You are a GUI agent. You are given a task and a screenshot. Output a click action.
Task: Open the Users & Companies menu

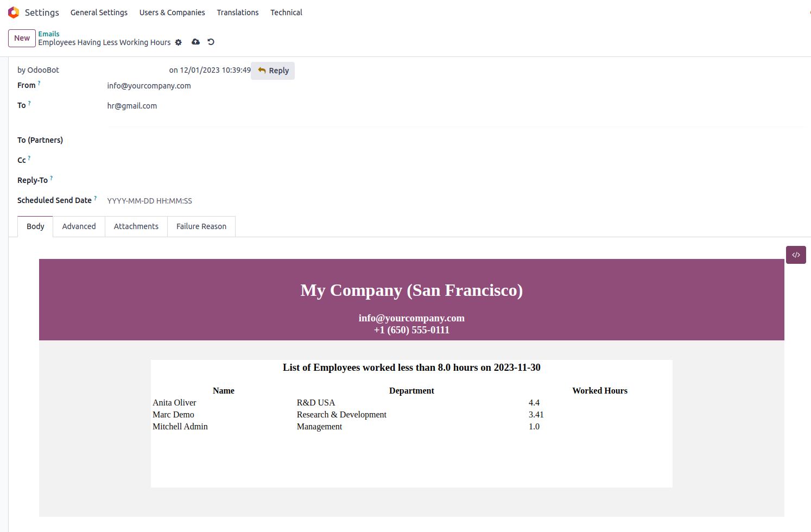coord(172,12)
